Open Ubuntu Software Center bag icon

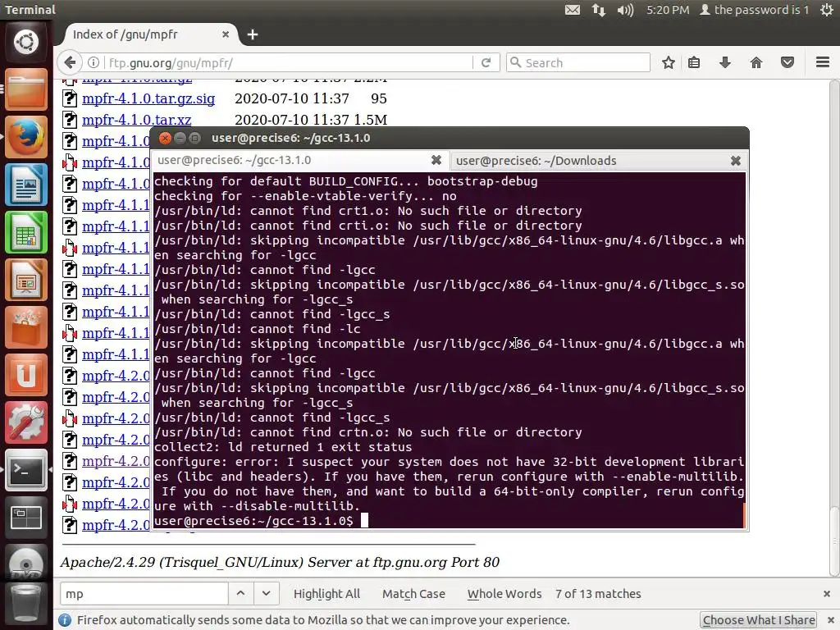click(x=25, y=327)
